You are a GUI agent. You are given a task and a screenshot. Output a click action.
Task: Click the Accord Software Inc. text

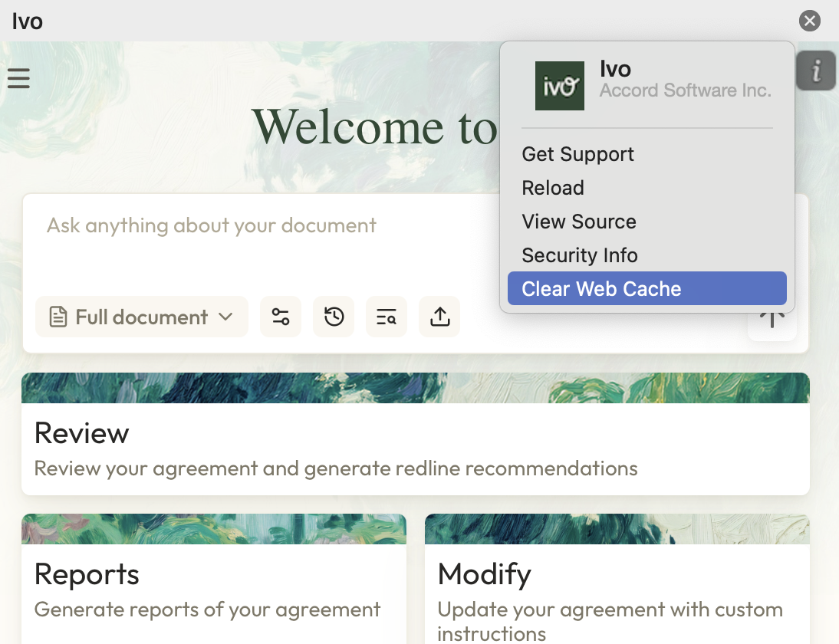686,90
